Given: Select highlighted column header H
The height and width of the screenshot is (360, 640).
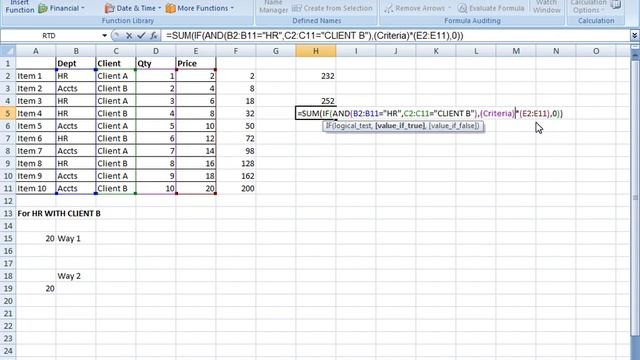Looking at the screenshot, I should (316, 51).
